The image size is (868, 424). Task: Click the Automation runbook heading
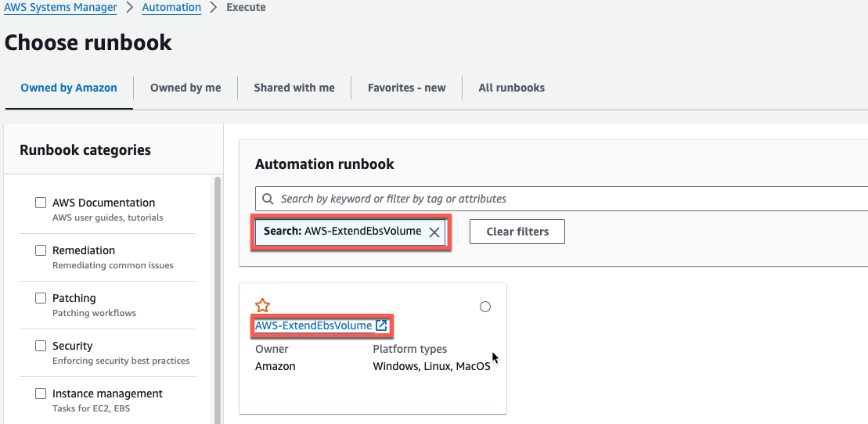point(324,163)
